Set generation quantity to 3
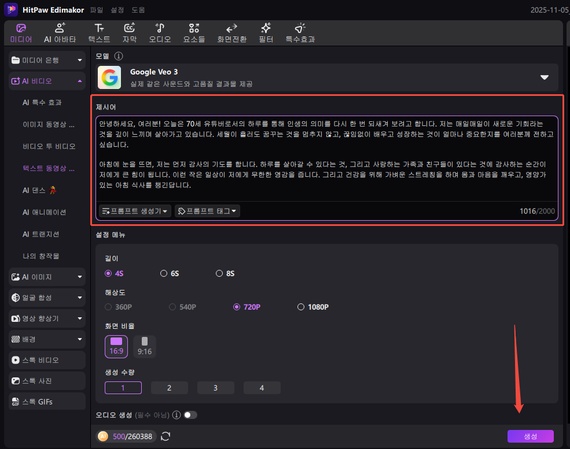This screenshot has height=449, width=570. click(x=215, y=388)
